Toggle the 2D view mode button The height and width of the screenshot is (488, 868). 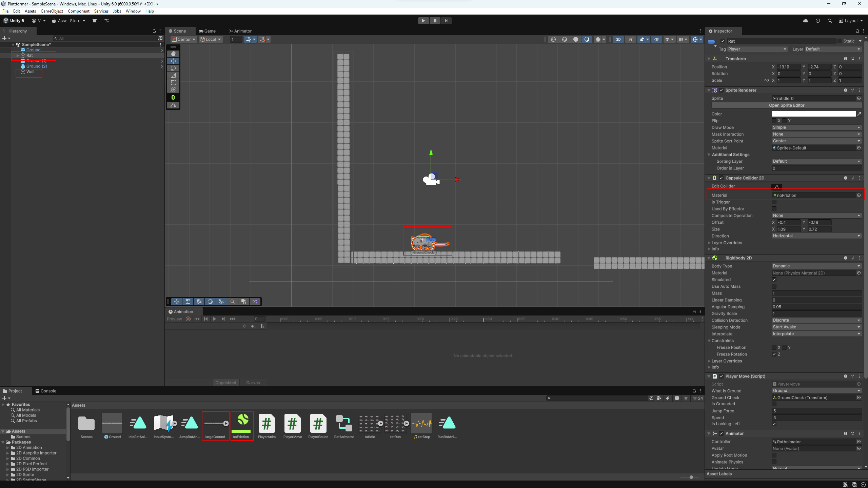tap(618, 39)
